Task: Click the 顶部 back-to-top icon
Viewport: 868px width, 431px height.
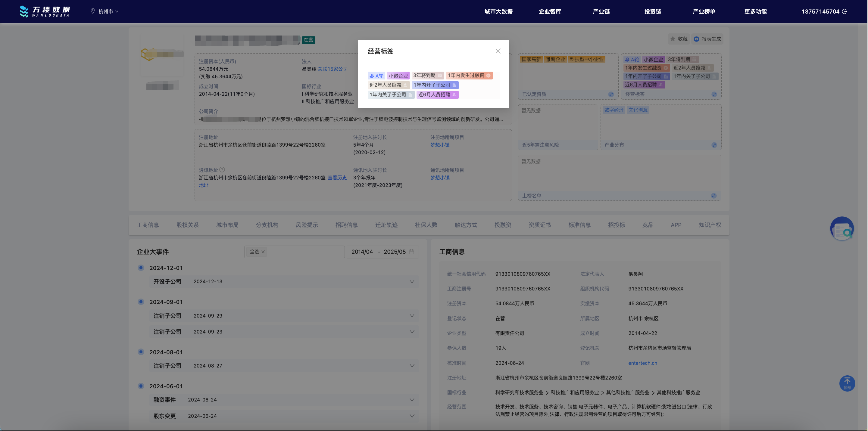Action: point(847,383)
